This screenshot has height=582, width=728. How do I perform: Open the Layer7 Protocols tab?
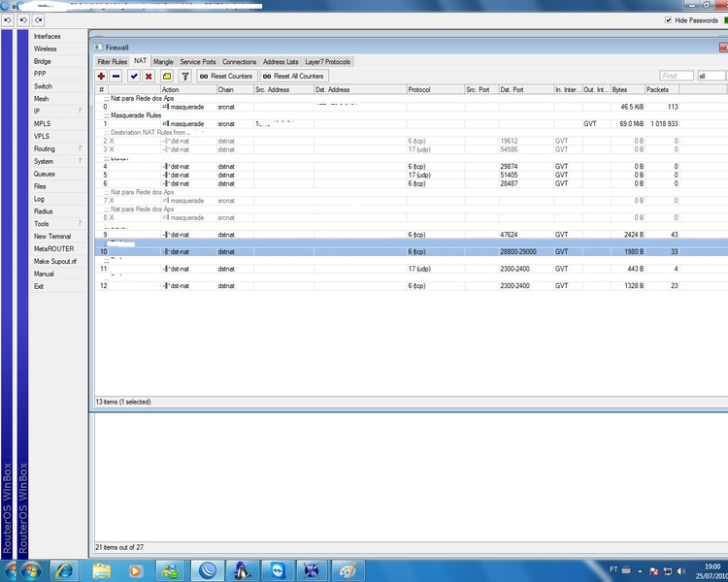click(x=328, y=62)
